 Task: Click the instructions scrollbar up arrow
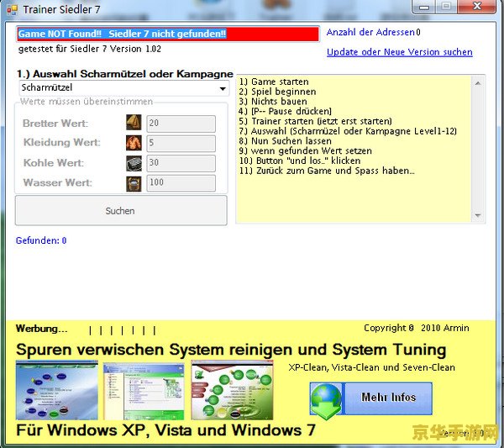[478, 83]
